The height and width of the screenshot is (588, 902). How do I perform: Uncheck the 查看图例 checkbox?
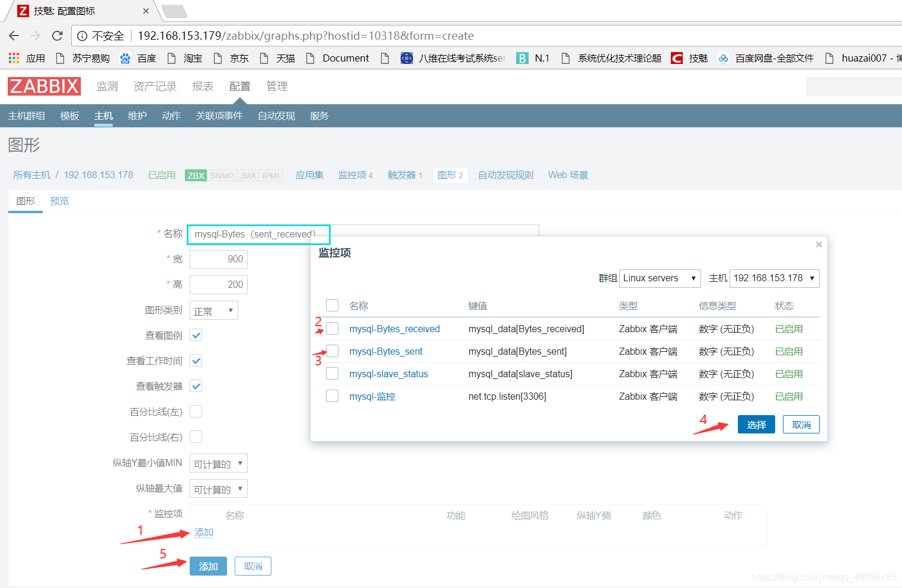pos(196,335)
